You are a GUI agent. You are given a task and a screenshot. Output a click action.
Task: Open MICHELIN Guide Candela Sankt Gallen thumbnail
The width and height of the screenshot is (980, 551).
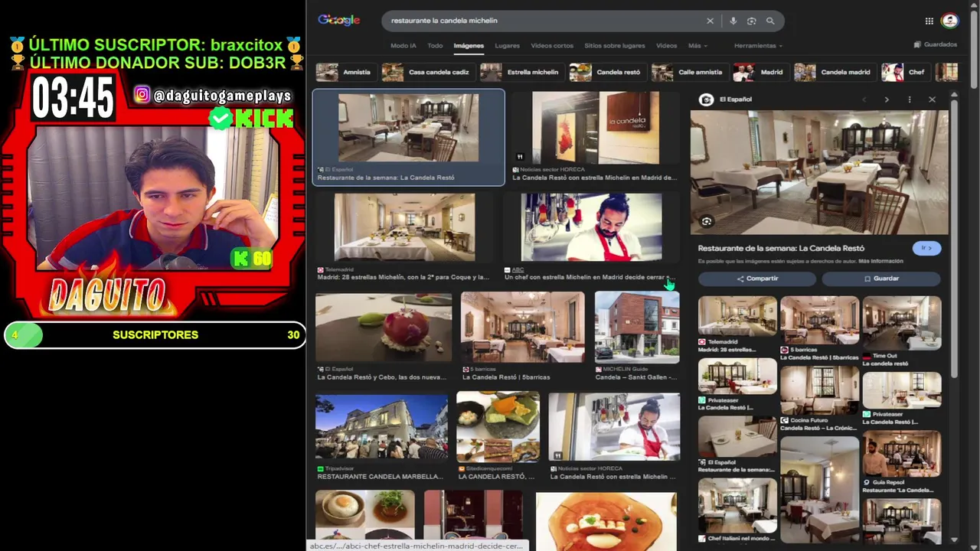click(x=637, y=327)
